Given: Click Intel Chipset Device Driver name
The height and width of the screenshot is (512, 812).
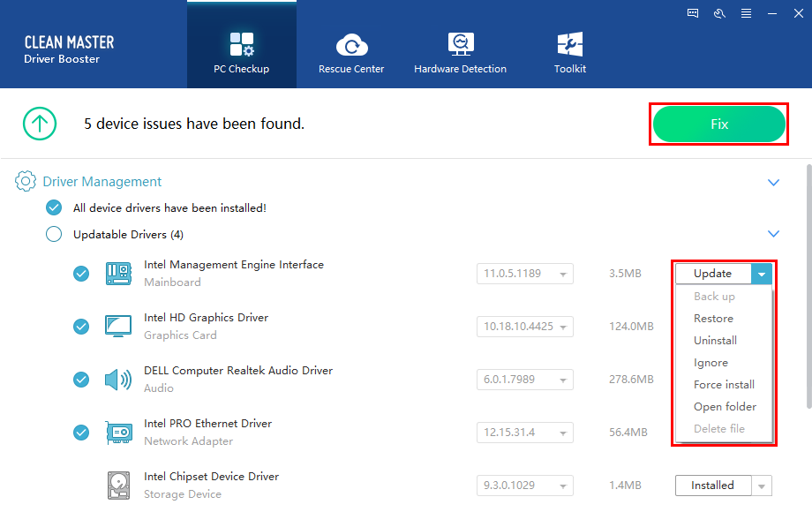Looking at the screenshot, I should (x=211, y=477).
